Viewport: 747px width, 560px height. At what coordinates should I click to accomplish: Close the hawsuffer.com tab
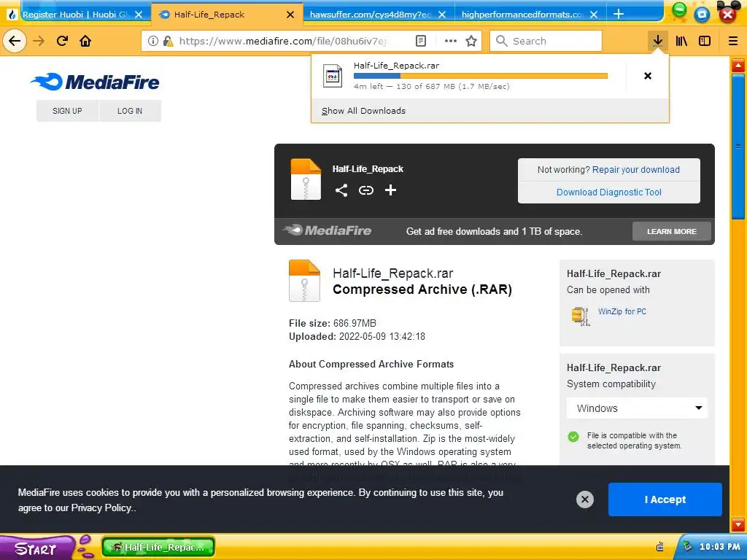pos(441,15)
